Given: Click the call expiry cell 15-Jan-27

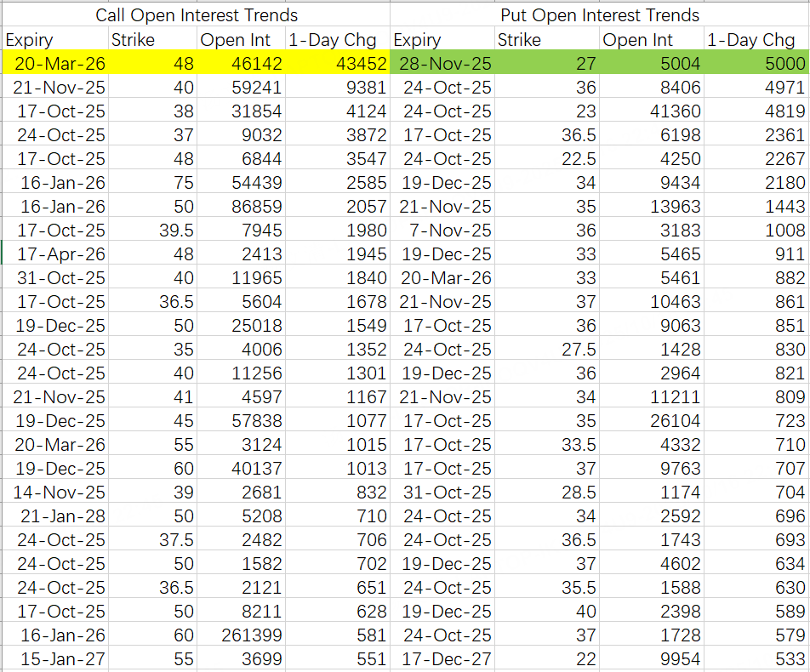Looking at the screenshot, I should 55,658.
